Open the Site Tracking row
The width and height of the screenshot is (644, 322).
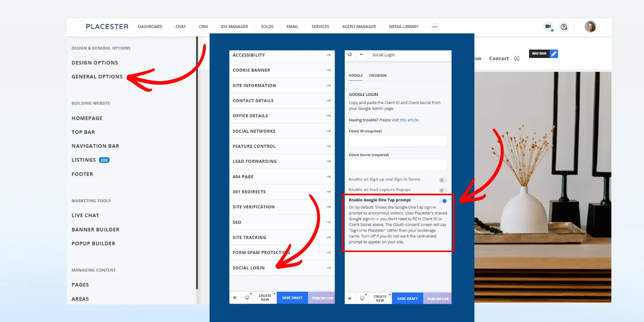click(x=282, y=238)
